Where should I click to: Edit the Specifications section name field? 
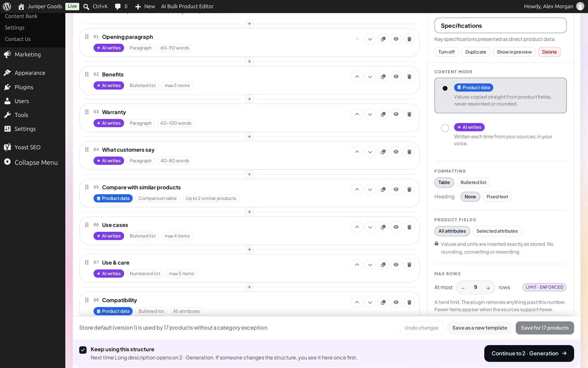point(500,26)
